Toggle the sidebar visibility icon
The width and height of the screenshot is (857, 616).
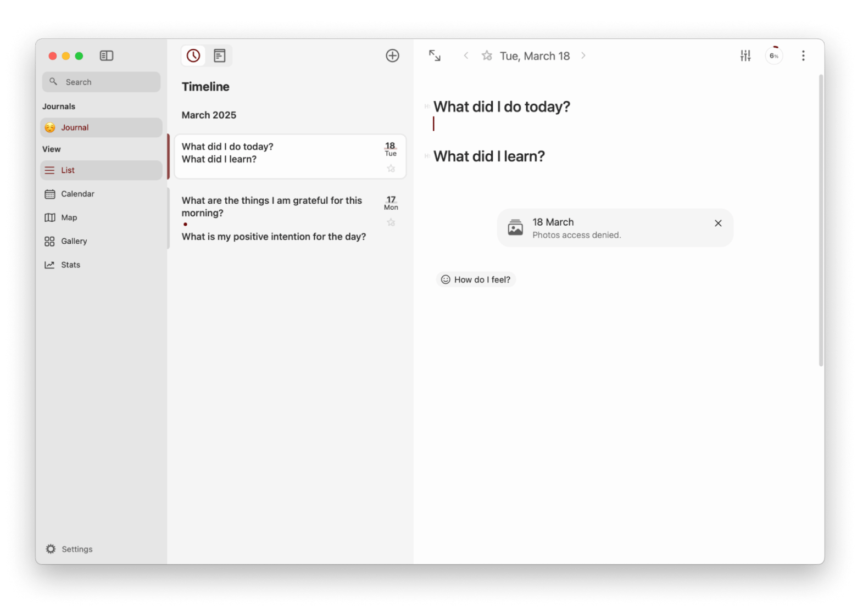107,55
